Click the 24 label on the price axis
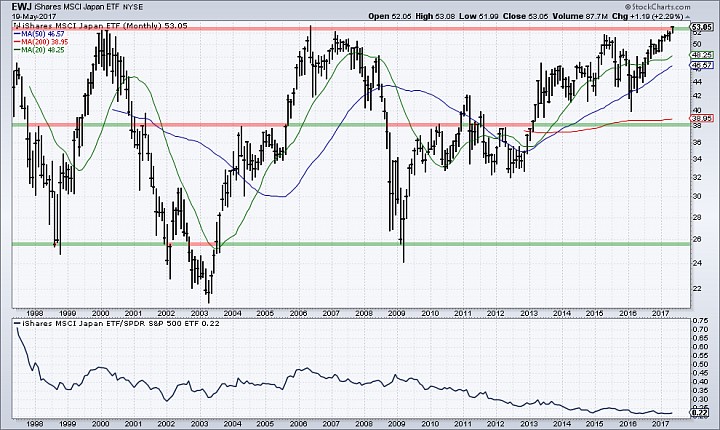This screenshot has height=430, width=720. click(697, 263)
